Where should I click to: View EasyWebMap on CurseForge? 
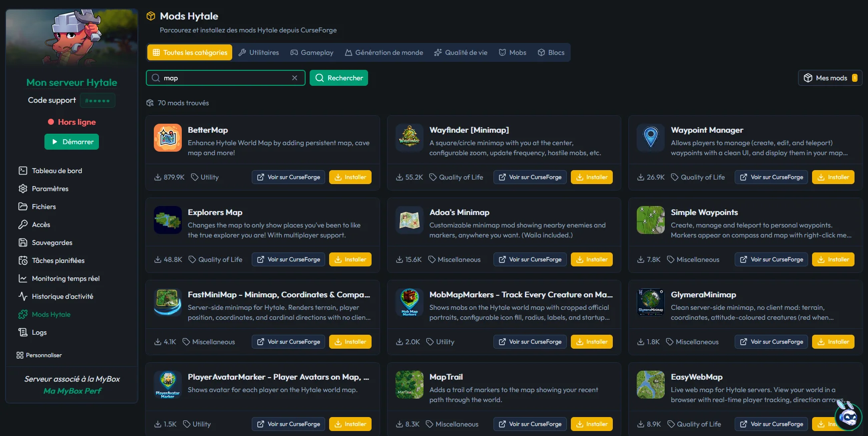771,424
